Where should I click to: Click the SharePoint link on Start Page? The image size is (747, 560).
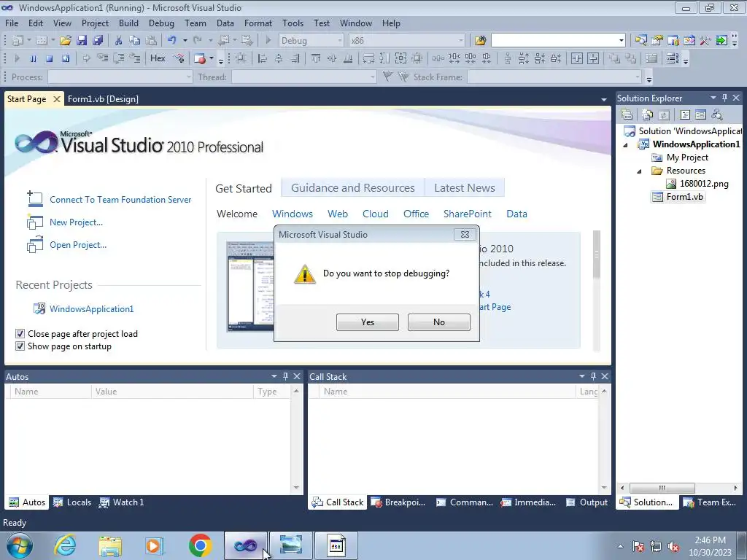pyautogui.click(x=468, y=214)
